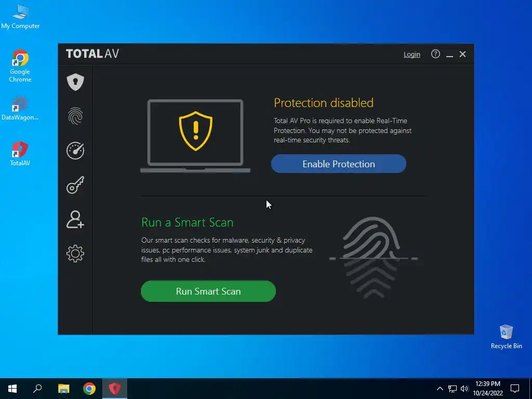Click the help question mark icon
The image size is (532, 399).
click(435, 54)
